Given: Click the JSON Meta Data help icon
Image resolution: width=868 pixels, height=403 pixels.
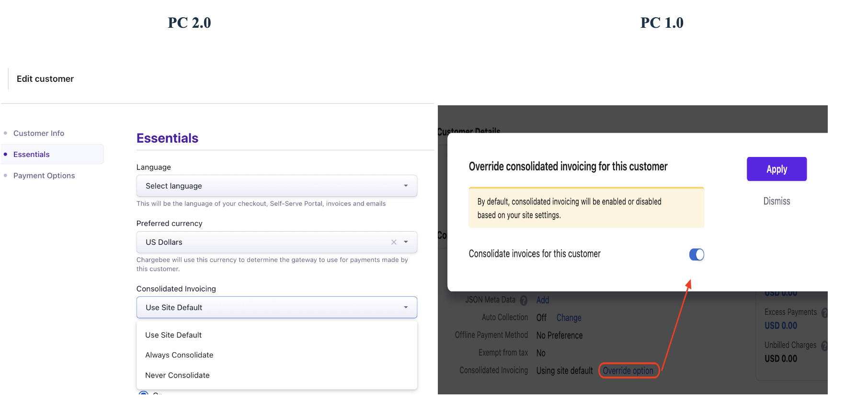Looking at the screenshot, I should click(x=524, y=301).
